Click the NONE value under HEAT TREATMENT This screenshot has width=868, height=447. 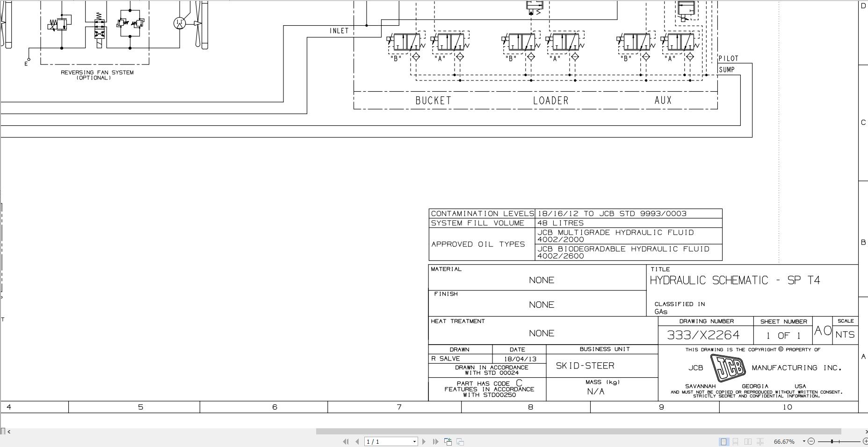542,333
